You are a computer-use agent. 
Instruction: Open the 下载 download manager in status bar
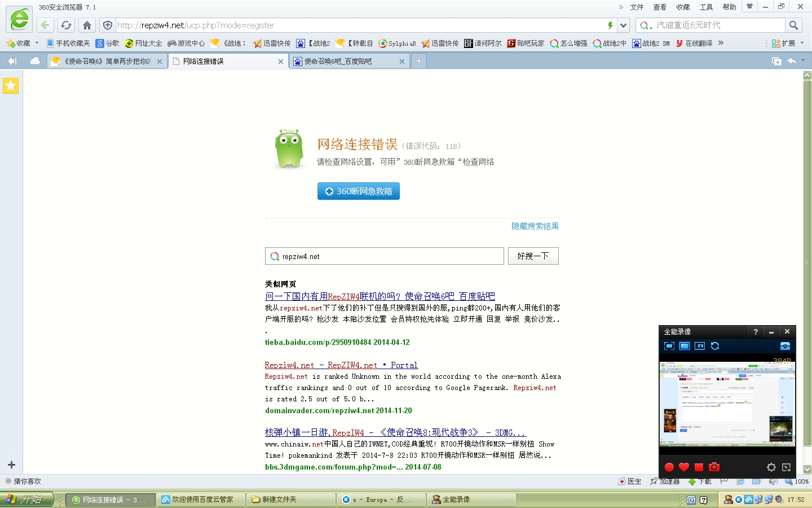coord(700,481)
